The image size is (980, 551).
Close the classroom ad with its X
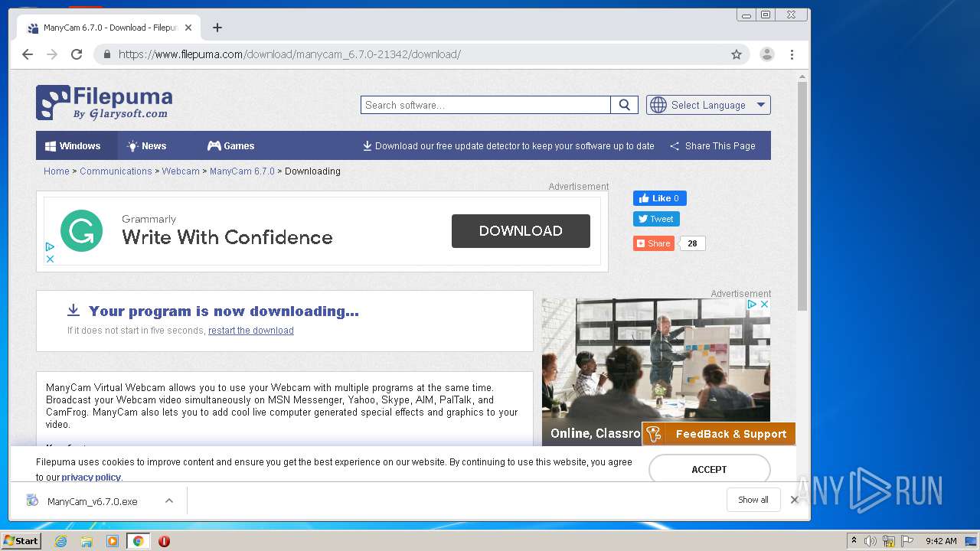coord(763,305)
